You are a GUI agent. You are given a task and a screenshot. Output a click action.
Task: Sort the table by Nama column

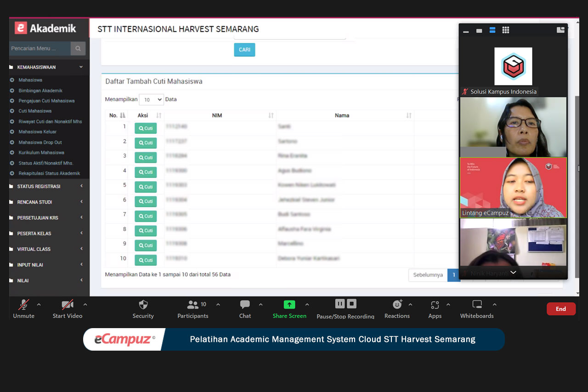[x=345, y=115]
